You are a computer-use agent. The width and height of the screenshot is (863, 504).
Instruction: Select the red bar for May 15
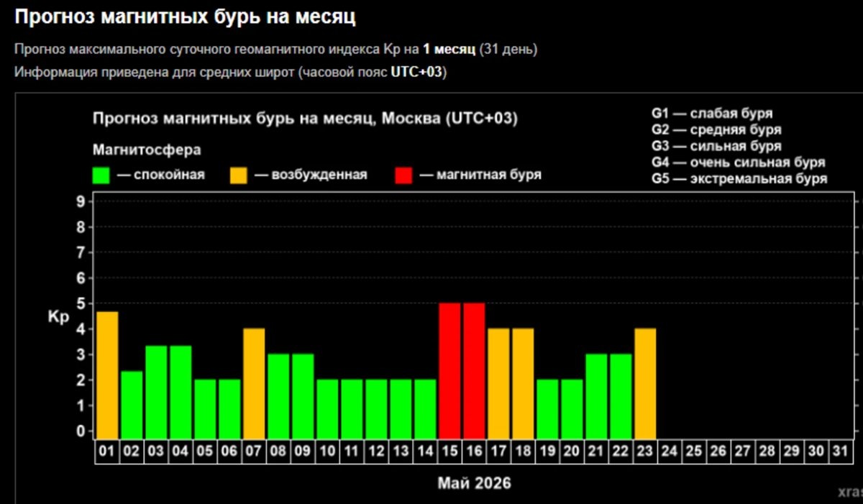pos(449,370)
